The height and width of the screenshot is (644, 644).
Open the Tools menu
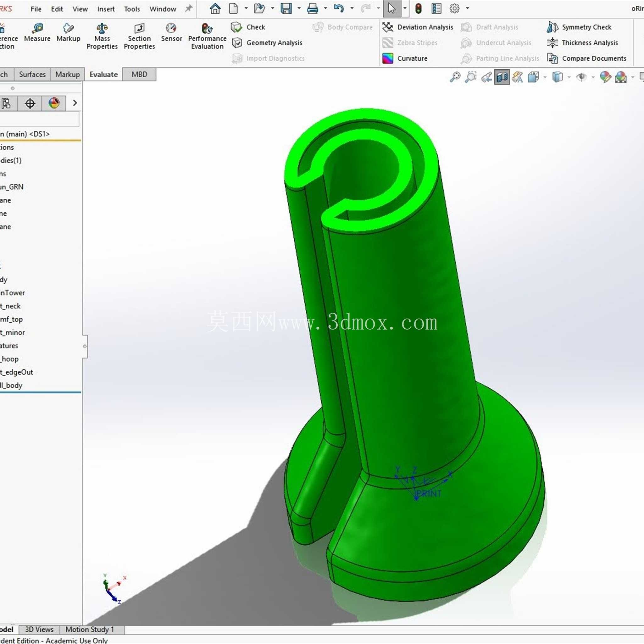[132, 9]
